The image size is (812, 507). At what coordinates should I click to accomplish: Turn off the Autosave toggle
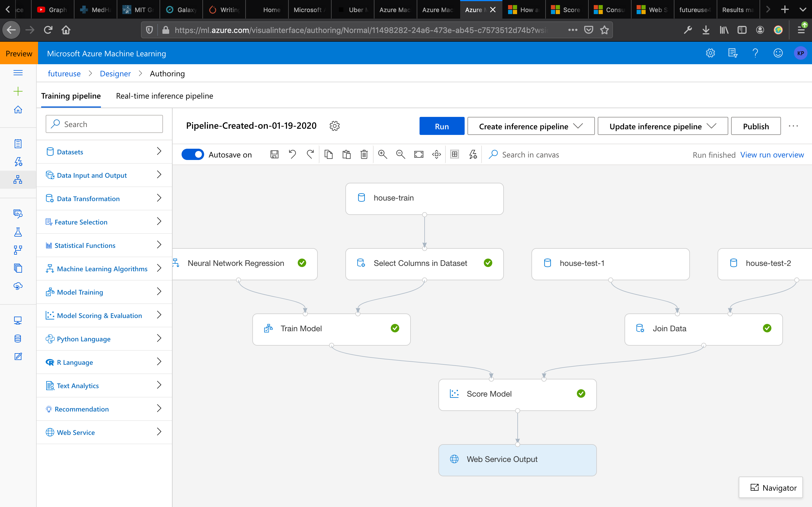point(193,155)
